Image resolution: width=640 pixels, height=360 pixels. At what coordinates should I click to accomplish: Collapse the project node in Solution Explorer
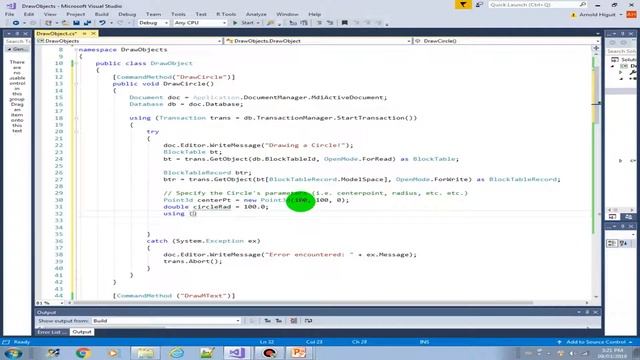tap(613, 66)
